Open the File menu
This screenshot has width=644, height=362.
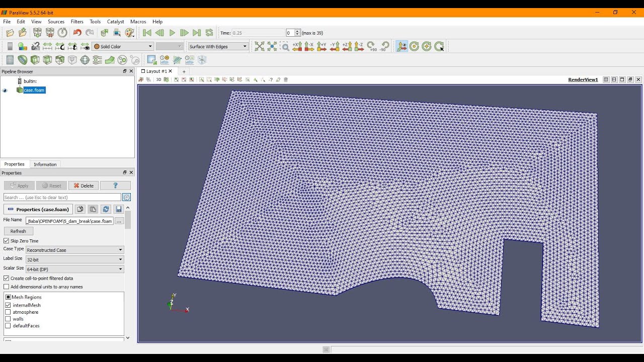(7, 22)
